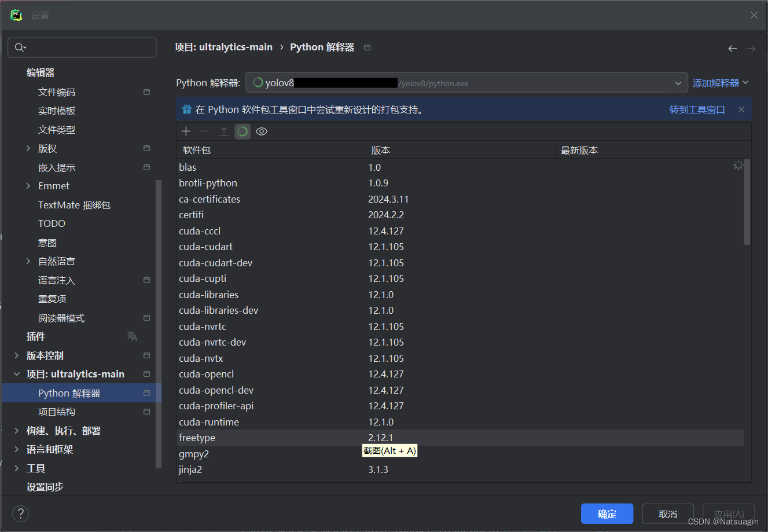Click the minus uninstall package icon

[204, 131]
